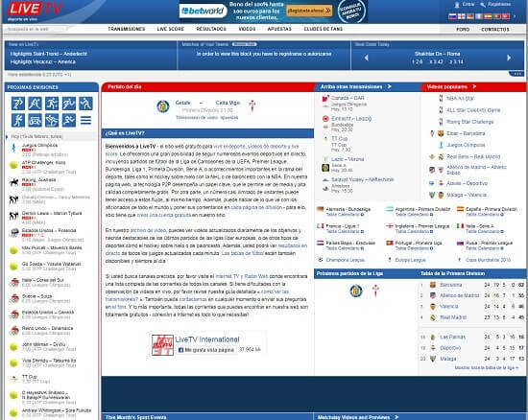Open Barcelona in the league table
The height and width of the screenshot is (420, 528).
click(450, 285)
